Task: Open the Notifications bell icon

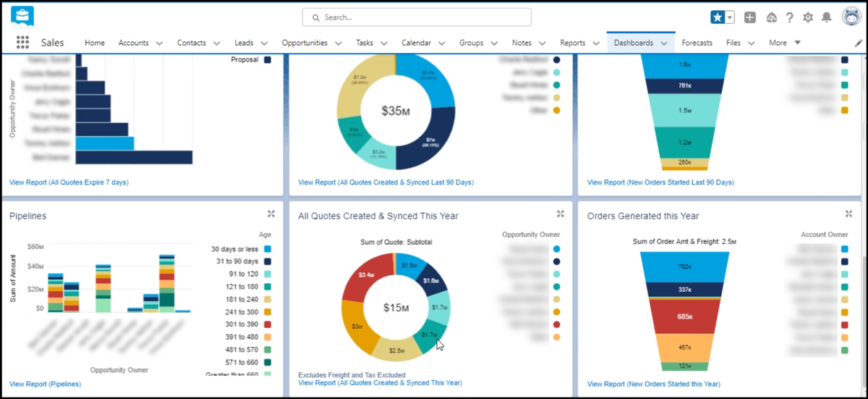Action: [826, 17]
